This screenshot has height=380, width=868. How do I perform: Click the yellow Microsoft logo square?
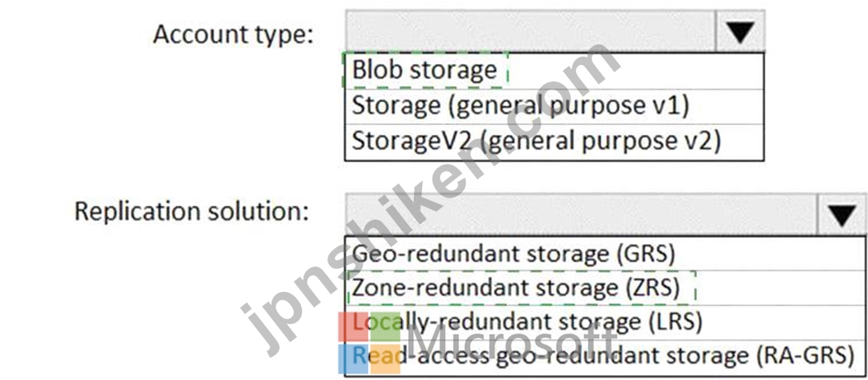(385, 359)
